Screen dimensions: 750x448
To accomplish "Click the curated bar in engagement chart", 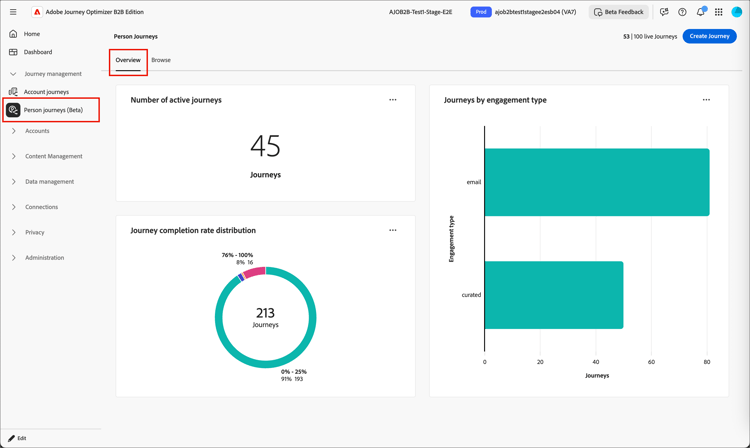I will pos(554,295).
